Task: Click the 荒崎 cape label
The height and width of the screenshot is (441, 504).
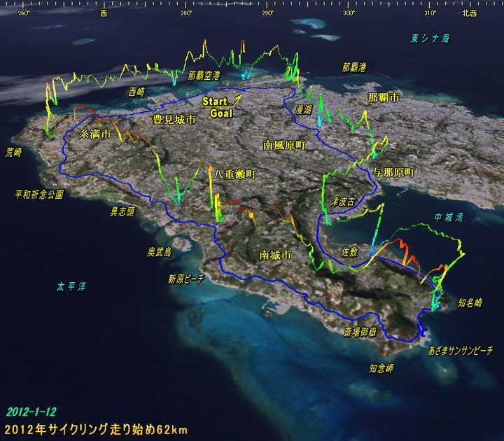Action: pos(13,153)
